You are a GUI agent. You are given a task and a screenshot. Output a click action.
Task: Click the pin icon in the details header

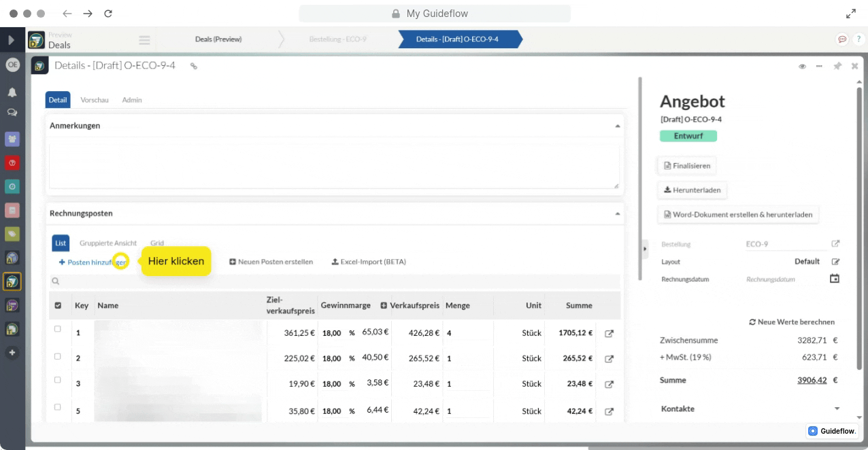point(837,66)
